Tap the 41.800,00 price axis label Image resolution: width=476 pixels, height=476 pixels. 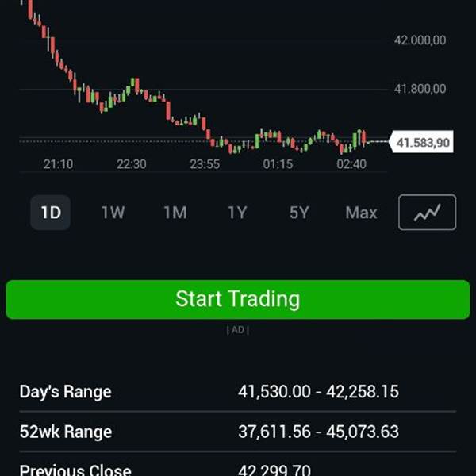(420, 89)
